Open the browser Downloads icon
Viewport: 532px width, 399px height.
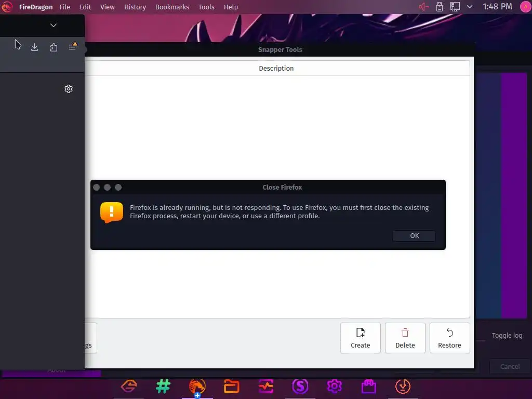[35, 47]
